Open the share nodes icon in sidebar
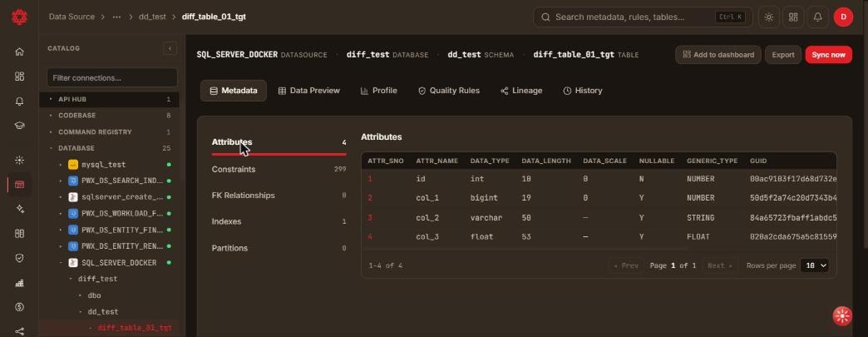Image resolution: width=868 pixels, height=337 pixels. (x=19, y=331)
